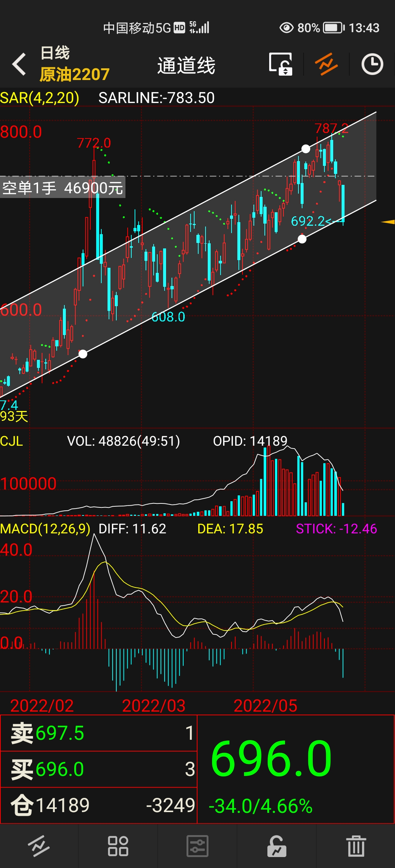Open the four-square grid layout icon
The image size is (395, 868).
(x=118, y=846)
